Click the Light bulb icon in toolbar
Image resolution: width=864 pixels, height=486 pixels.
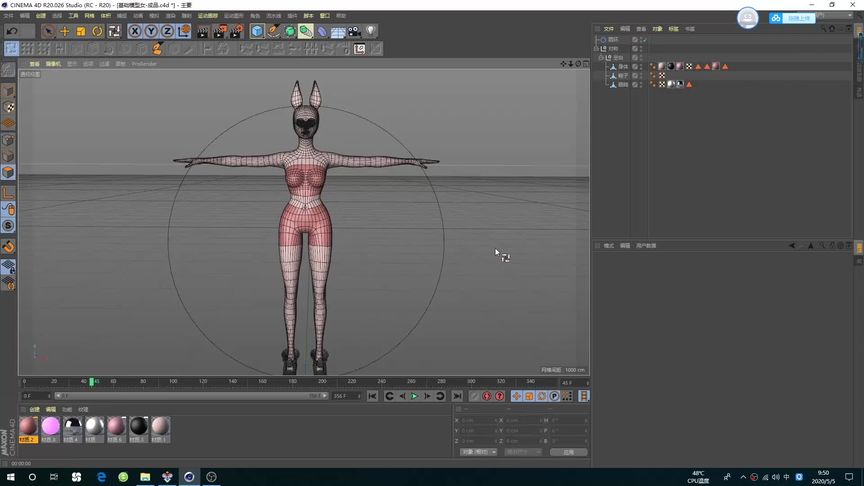(x=371, y=31)
